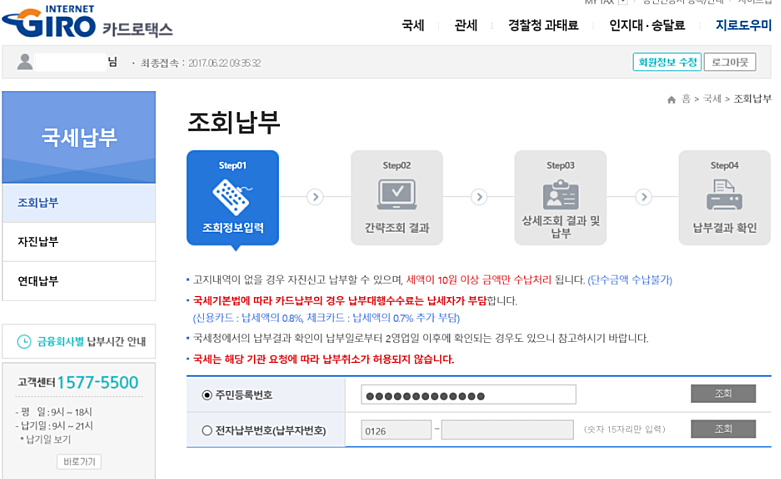The width and height of the screenshot is (781, 479).
Task: Click arrow between Step01 and Step02
Action: [x=315, y=197]
